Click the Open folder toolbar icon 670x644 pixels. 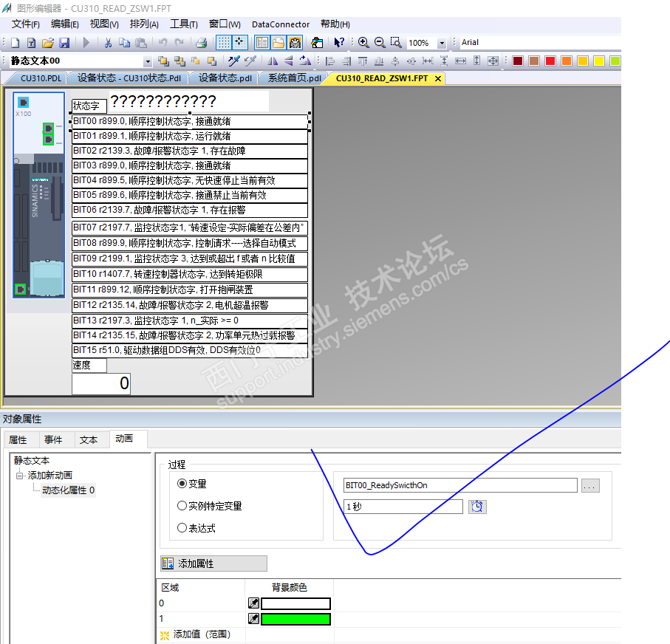click(48, 42)
